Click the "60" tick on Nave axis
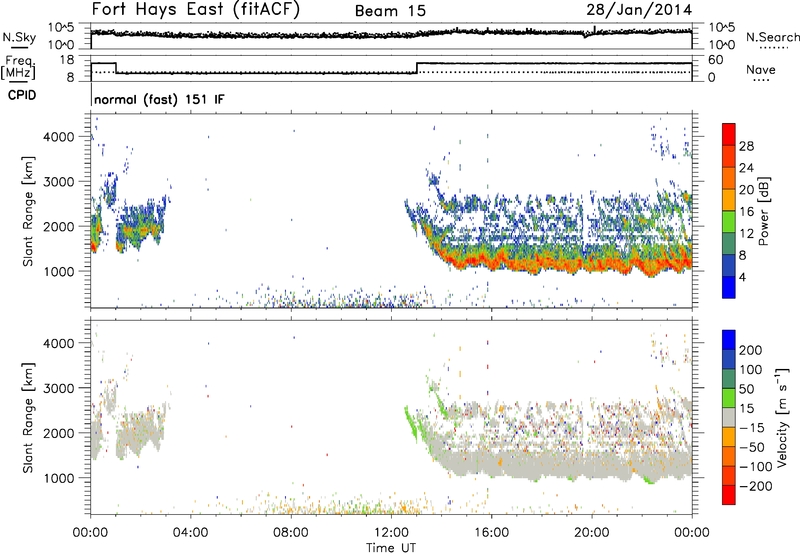The height and width of the screenshot is (554, 800). pos(716,60)
